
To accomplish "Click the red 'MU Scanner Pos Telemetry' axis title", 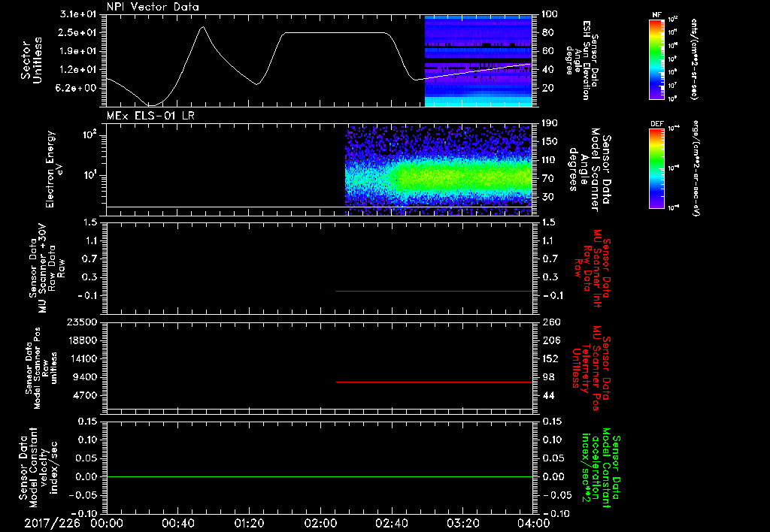I will [591, 368].
